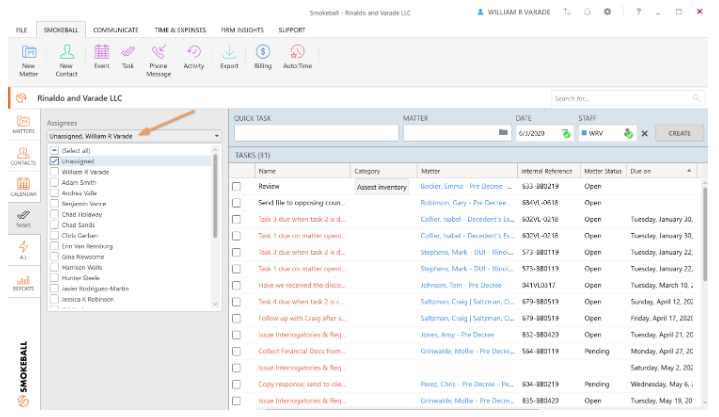Open the settings gear icon
This screenshot has height=417, width=719.
click(607, 12)
